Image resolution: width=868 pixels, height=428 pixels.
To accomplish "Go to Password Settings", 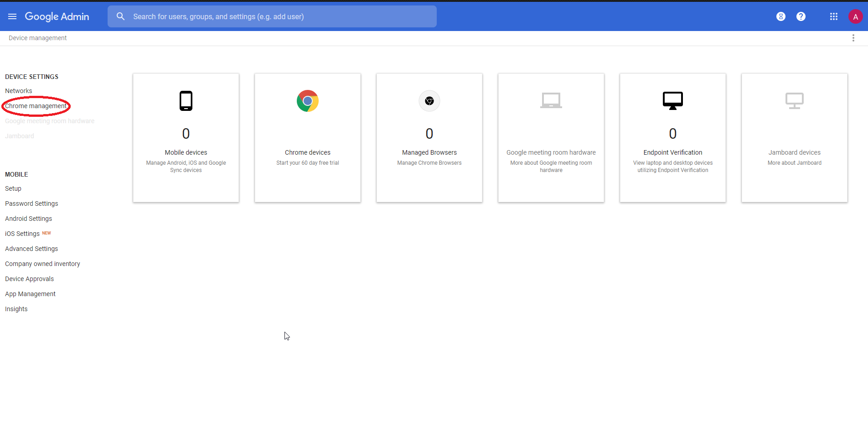I will [31, 204].
